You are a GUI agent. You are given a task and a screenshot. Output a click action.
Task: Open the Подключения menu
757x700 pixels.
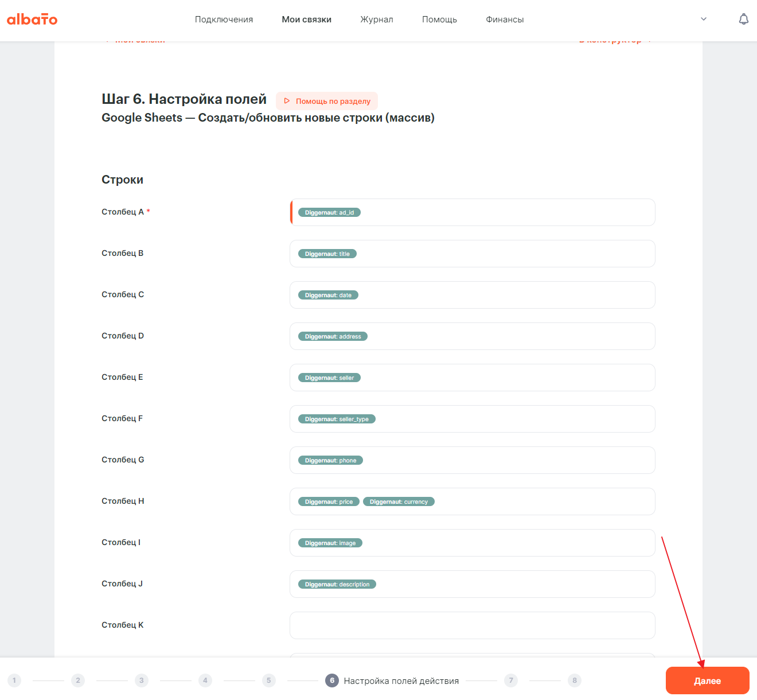[224, 20]
